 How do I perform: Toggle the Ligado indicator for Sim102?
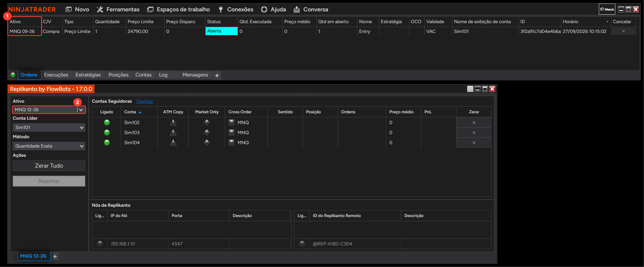point(107,123)
